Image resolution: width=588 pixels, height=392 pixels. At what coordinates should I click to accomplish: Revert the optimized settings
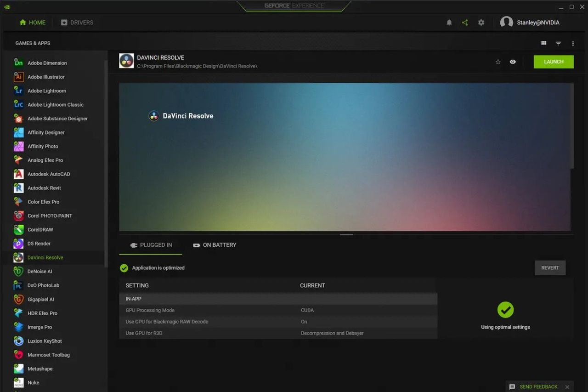550,267
